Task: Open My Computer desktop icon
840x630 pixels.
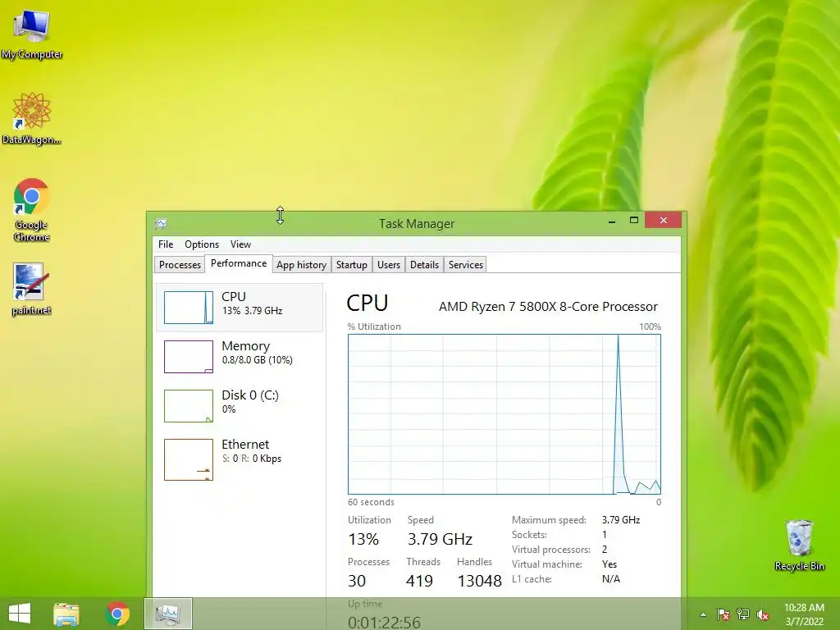Action: (x=32, y=33)
